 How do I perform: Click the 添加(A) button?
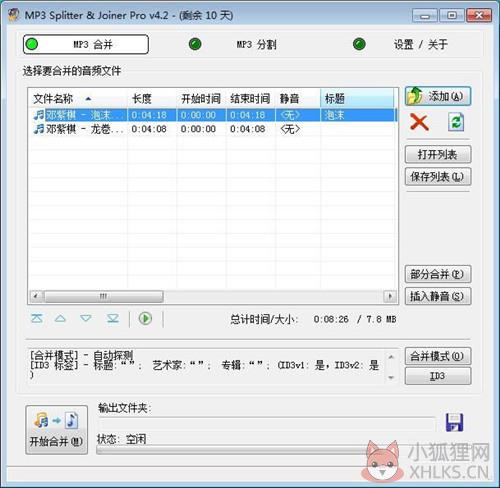(438, 96)
